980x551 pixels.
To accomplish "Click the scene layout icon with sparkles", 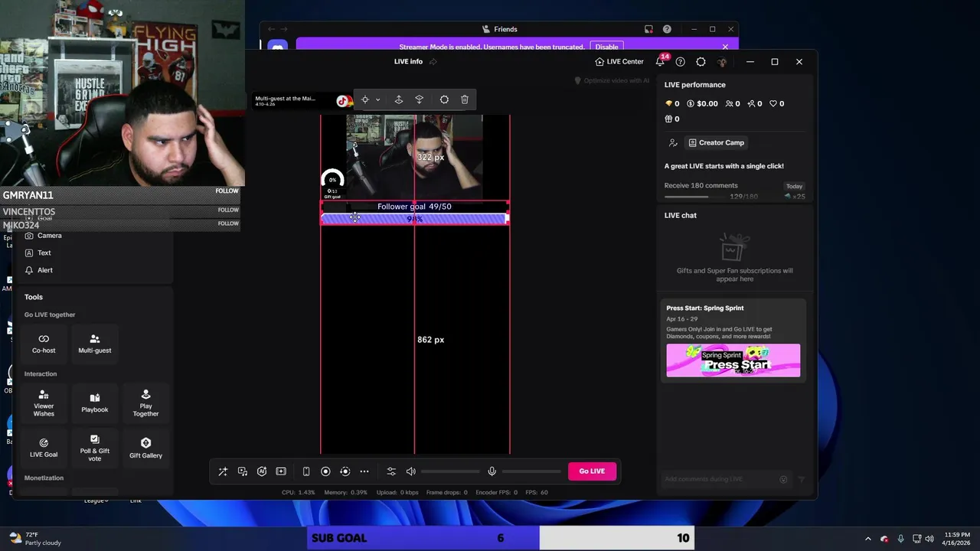I will pyautogui.click(x=281, y=471).
